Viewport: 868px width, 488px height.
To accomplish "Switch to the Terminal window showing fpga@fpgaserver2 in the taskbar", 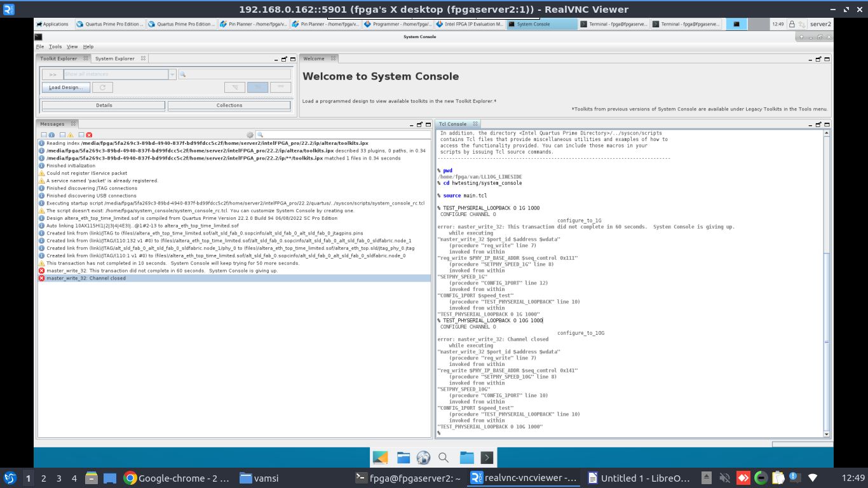I will 409,478.
